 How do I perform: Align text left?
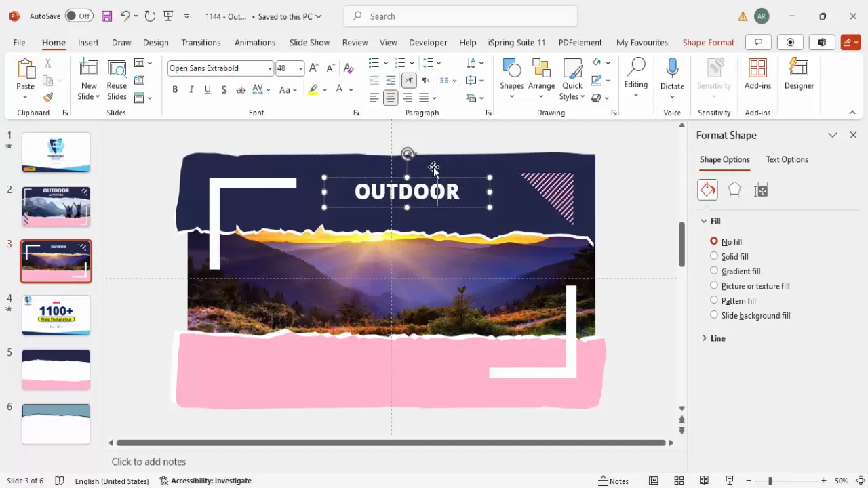(374, 98)
